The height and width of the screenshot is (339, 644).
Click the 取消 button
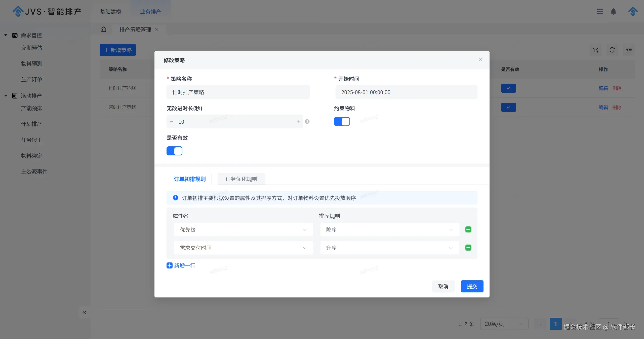click(x=443, y=286)
